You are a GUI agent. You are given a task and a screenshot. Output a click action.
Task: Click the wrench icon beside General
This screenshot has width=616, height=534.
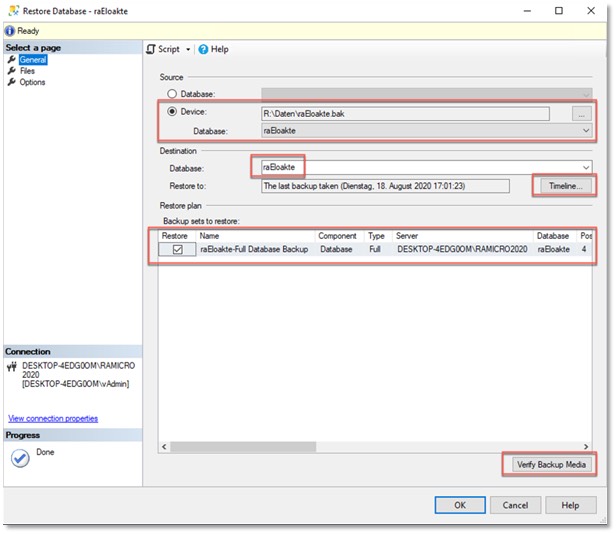coord(12,60)
